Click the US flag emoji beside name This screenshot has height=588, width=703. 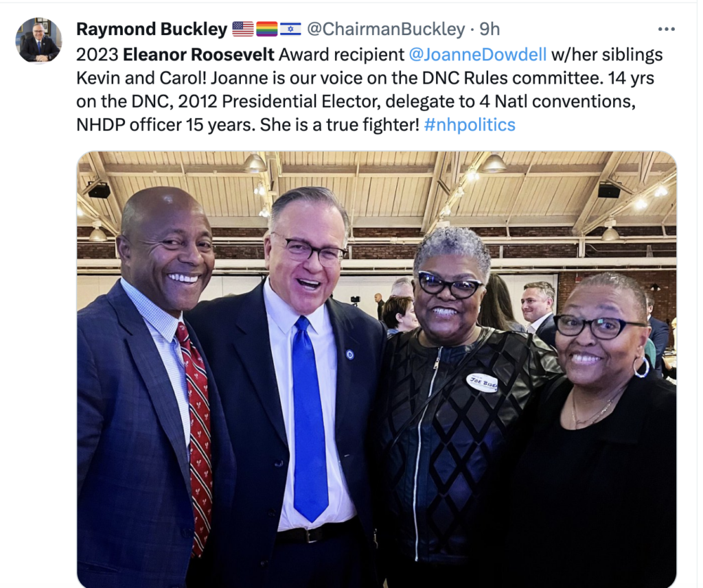[x=242, y=29]
